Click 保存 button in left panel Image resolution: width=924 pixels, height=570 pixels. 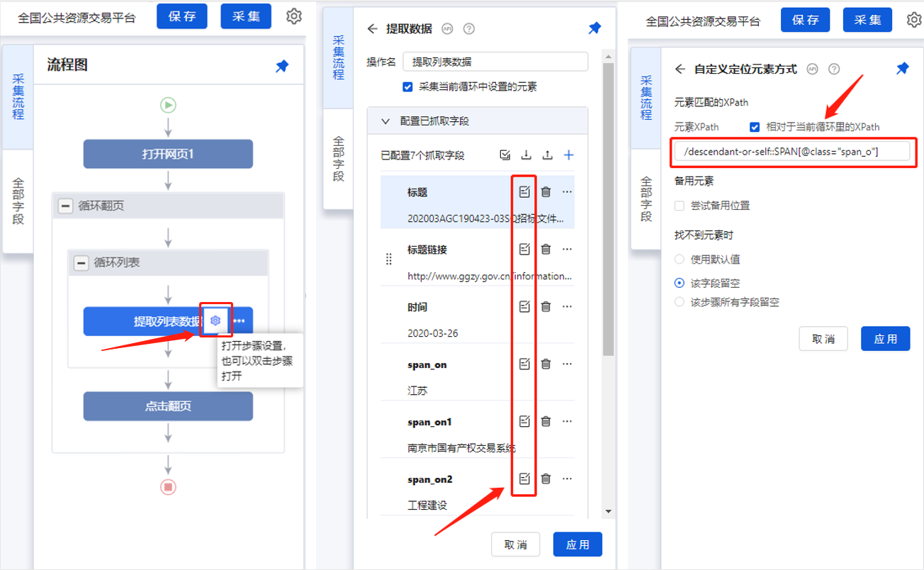(182, 16)
